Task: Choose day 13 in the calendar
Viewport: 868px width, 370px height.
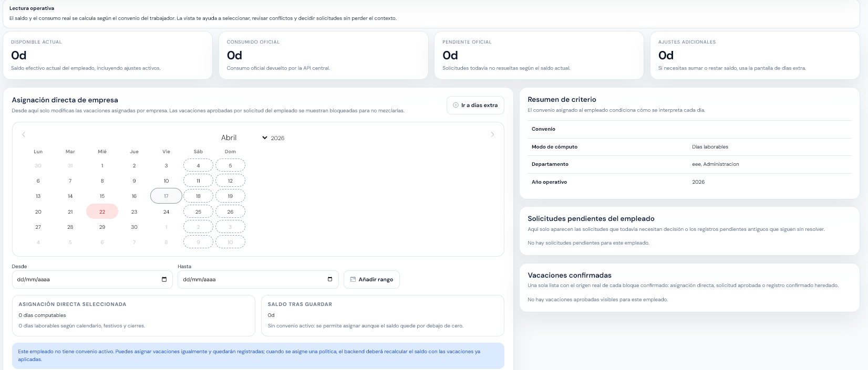Action: [38, 196]
